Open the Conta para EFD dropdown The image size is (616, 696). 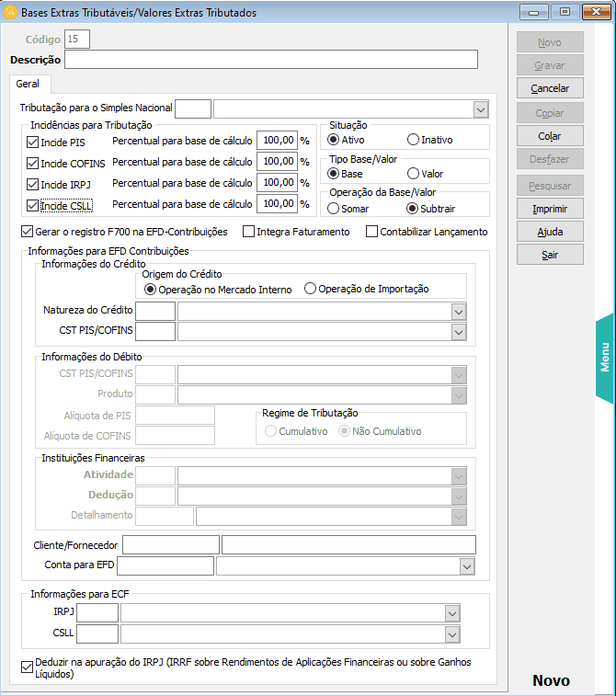coord(467,566)
